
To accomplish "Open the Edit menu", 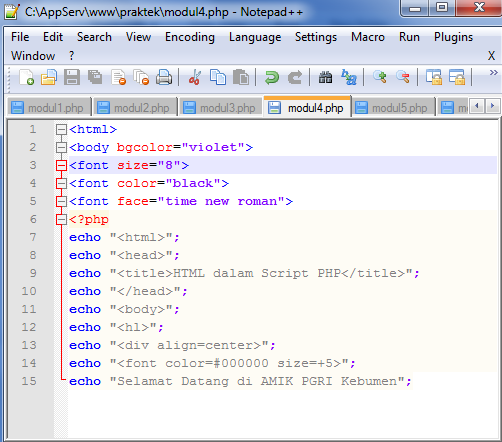I will pyautogui.click(x=53, y=37).
